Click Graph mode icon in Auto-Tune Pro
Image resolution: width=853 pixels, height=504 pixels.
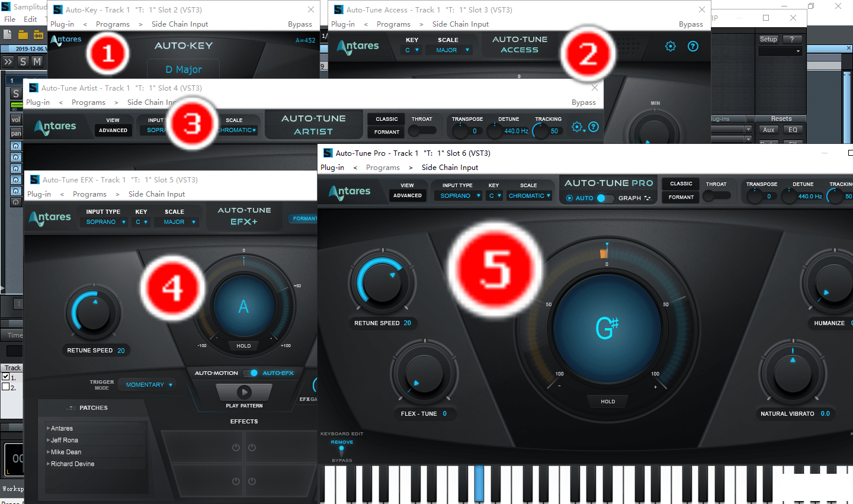click(647, 198)
